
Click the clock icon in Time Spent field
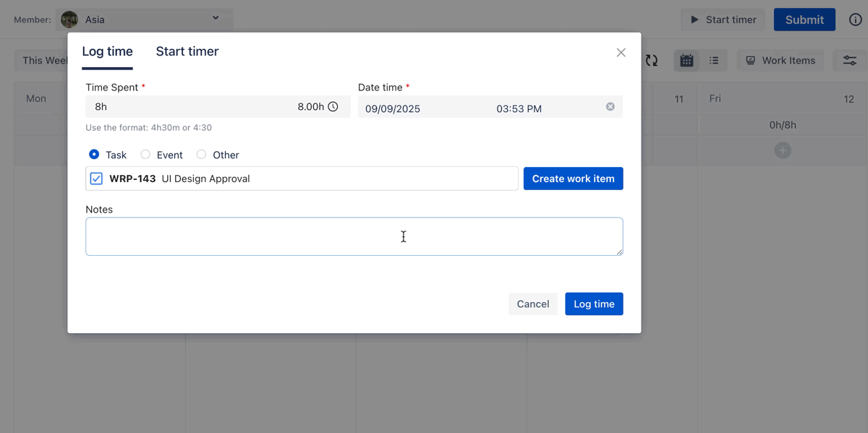click(333, 106)
